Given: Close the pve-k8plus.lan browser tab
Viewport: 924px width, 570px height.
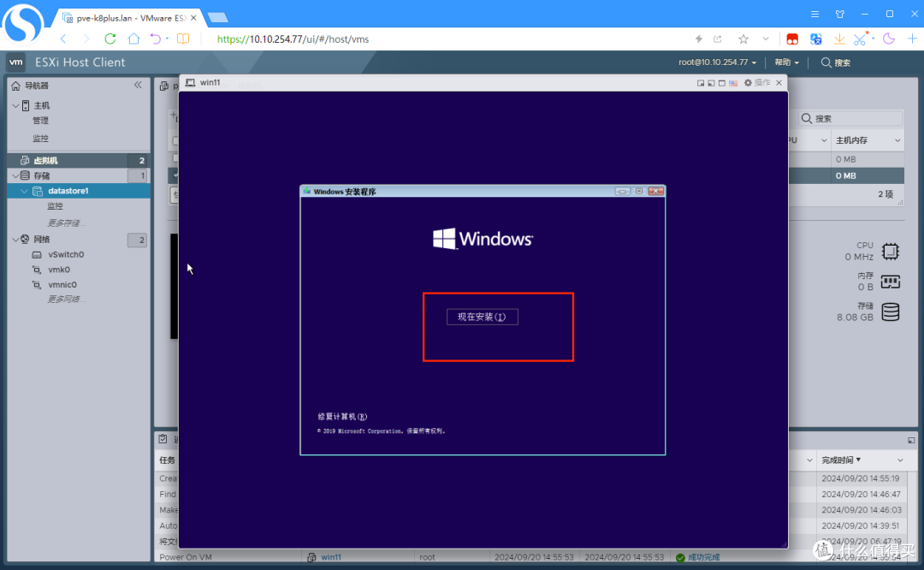Looking at the screenshot, I should pos(193,18).
